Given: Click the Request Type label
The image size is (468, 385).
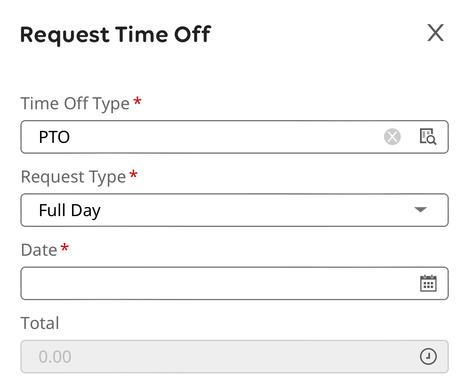Looking at the screenshot, I should [x=73, y=177].
